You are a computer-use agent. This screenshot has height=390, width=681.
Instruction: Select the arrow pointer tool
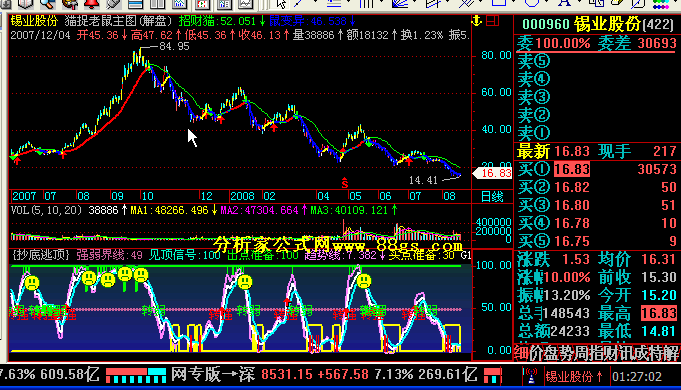point(281,4)
